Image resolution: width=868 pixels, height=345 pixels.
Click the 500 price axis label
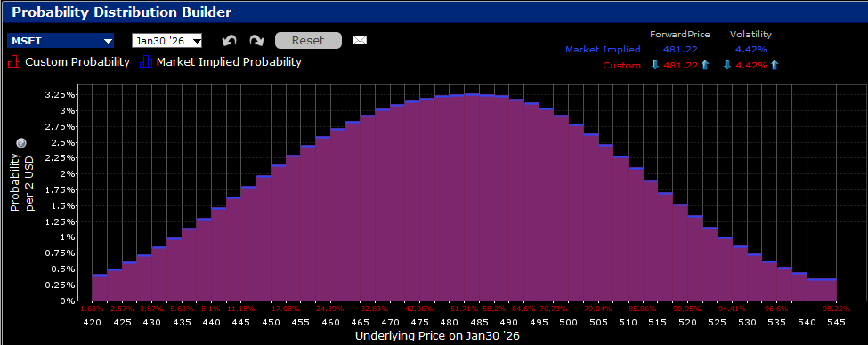569,323
